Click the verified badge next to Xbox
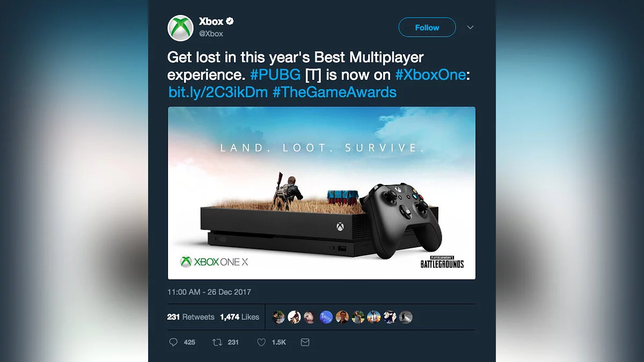644x362 pixels. pyautogui.click(x=230, y=21)
